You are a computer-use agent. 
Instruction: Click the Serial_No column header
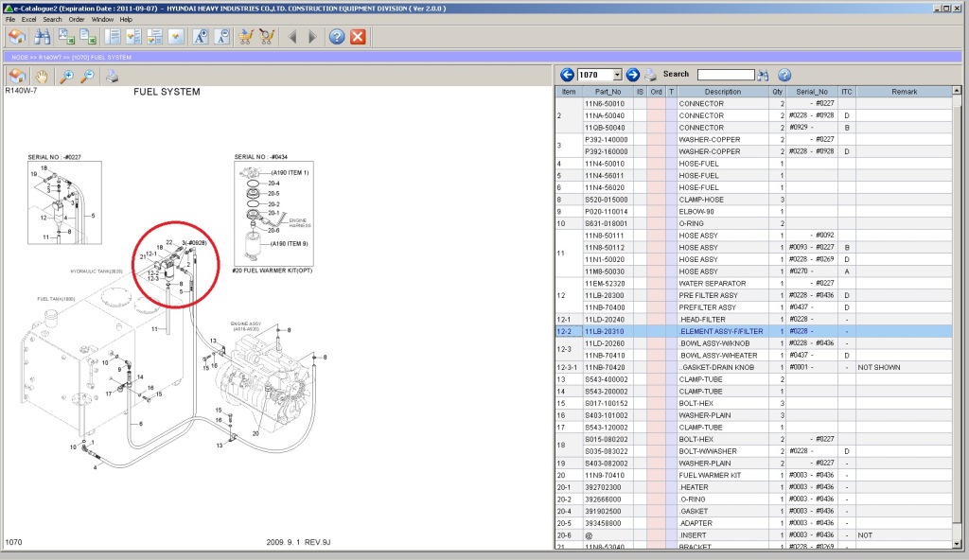pos(811,92)
